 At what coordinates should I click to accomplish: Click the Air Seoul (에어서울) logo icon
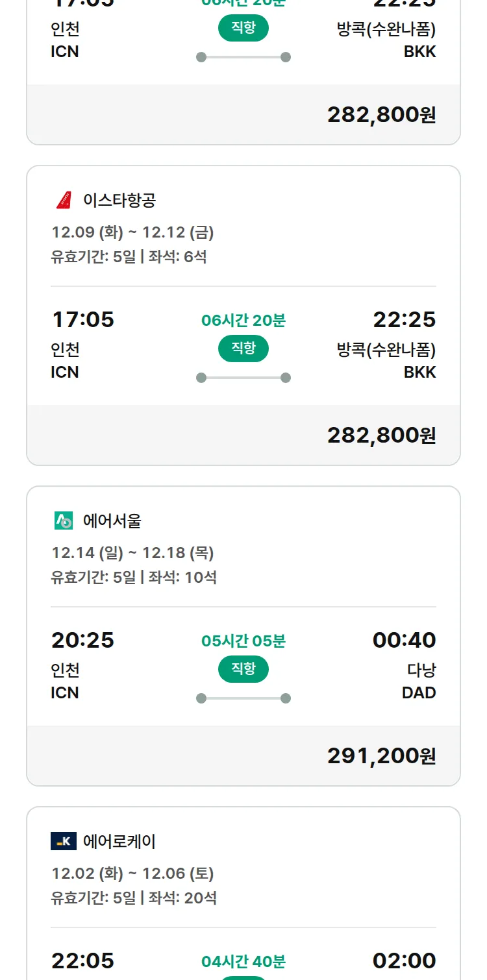pos(64,521)
